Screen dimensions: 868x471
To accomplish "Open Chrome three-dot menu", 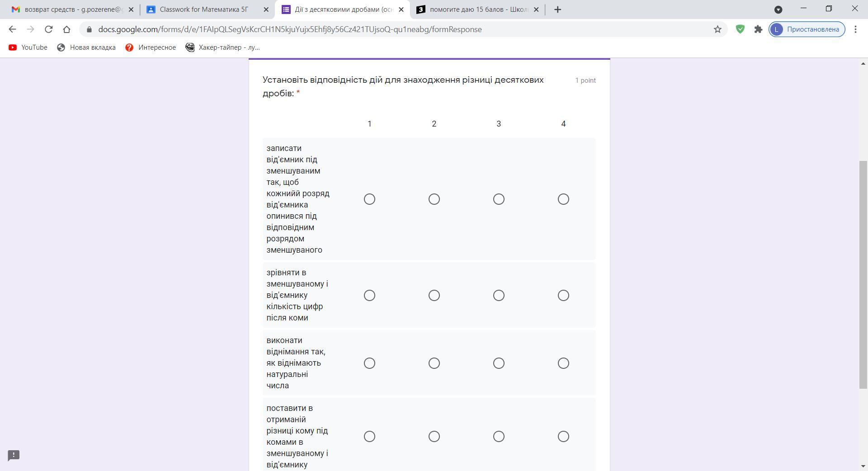I will coord(855,29).
